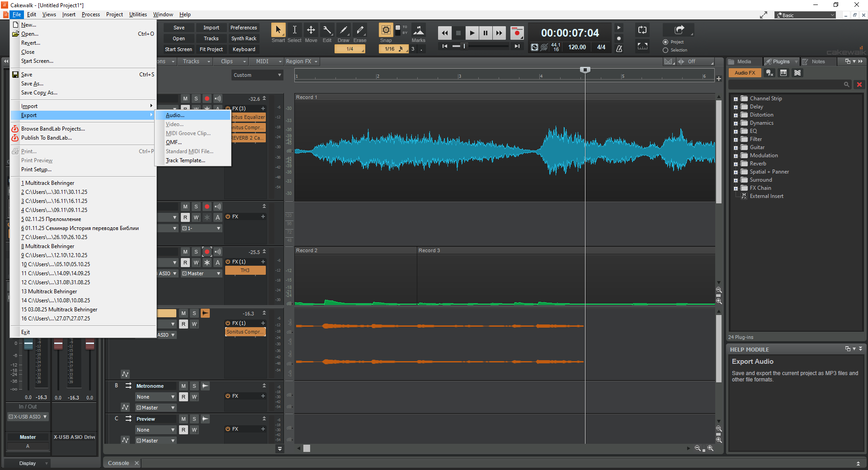Select the Edit tool

click(x=327, y=30)
